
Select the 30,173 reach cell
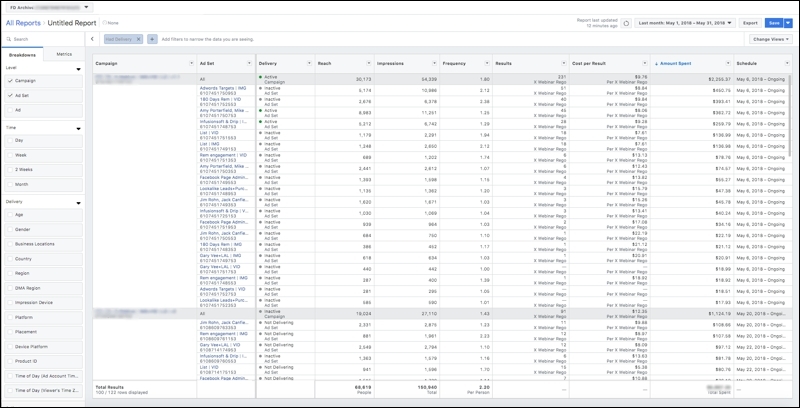tap(345, 80)
